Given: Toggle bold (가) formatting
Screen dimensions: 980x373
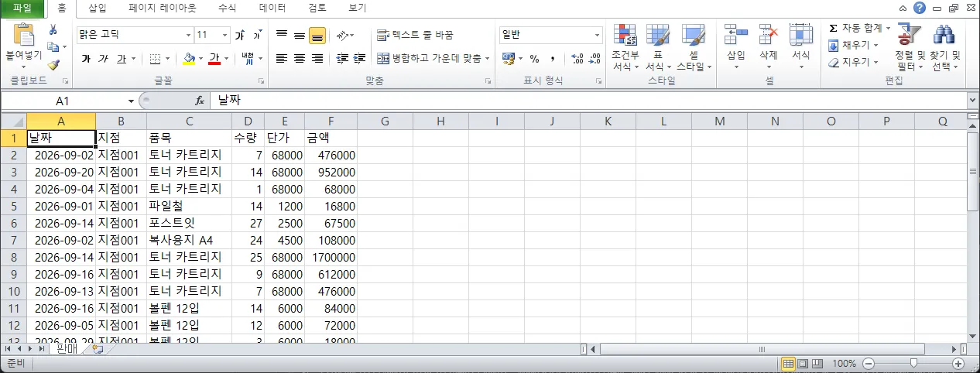Looking at the screenshot, I should 86,59.
